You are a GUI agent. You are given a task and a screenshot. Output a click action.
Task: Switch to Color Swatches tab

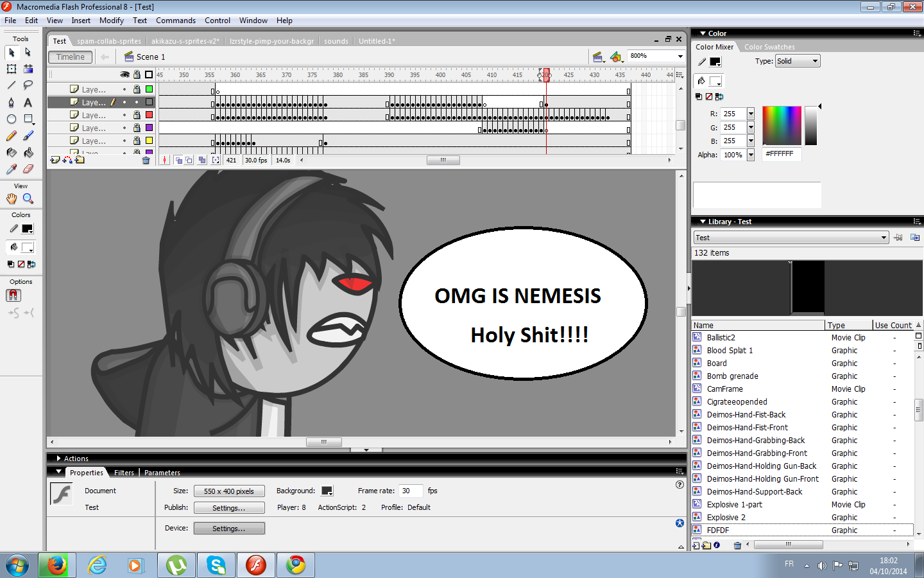click(769, 47)
